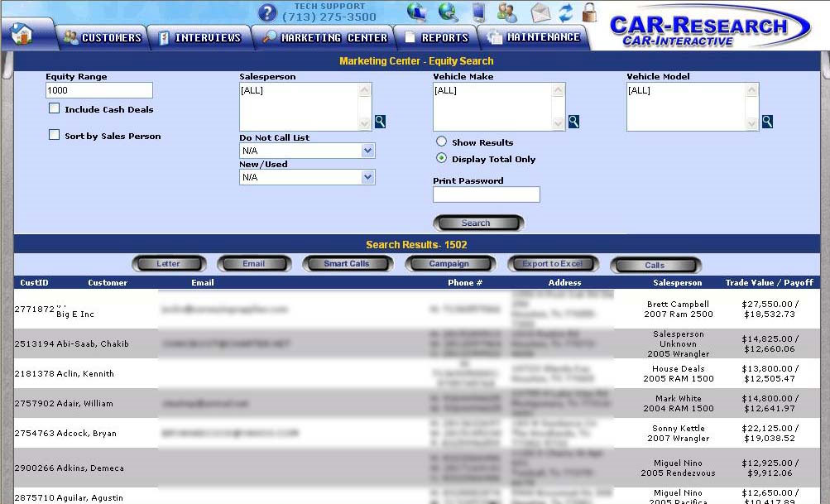Click the Salesperson list down arrow
The width and height of the screenshot is (830, 504).
(x=364, y=124)
